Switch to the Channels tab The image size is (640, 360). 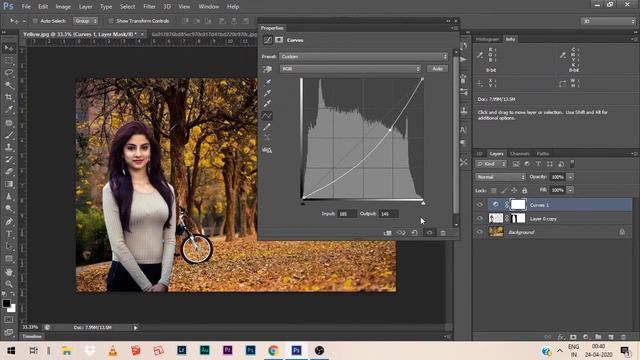520,154
